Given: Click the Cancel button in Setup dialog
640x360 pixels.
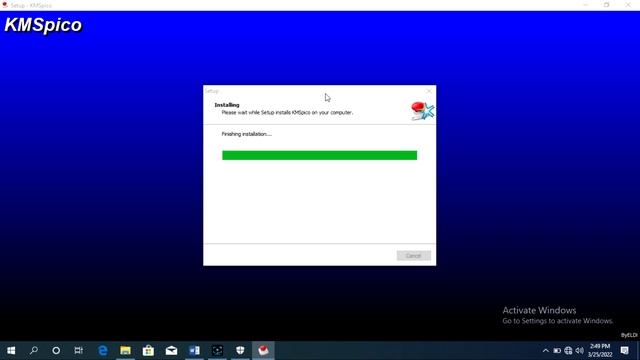Looking at the screenshot, I should [x=413, y=256].
